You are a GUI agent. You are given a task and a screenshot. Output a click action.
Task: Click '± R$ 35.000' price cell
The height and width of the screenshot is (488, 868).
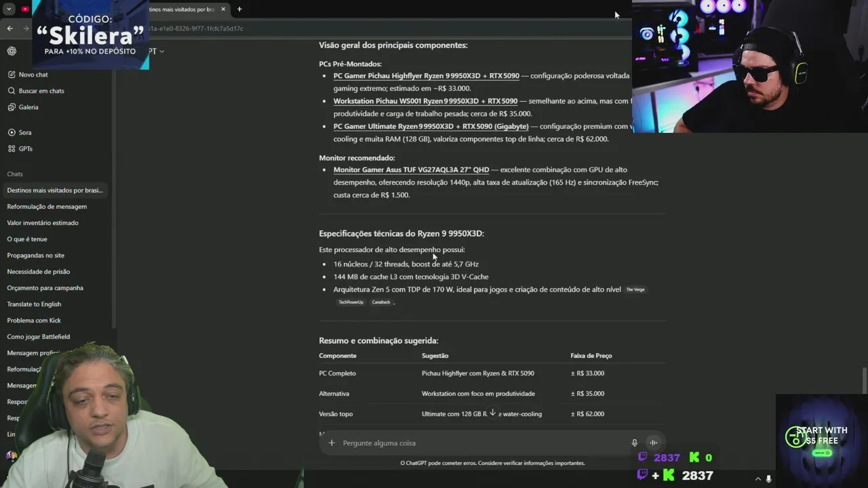pyautogui.click(x=587, y=394)
